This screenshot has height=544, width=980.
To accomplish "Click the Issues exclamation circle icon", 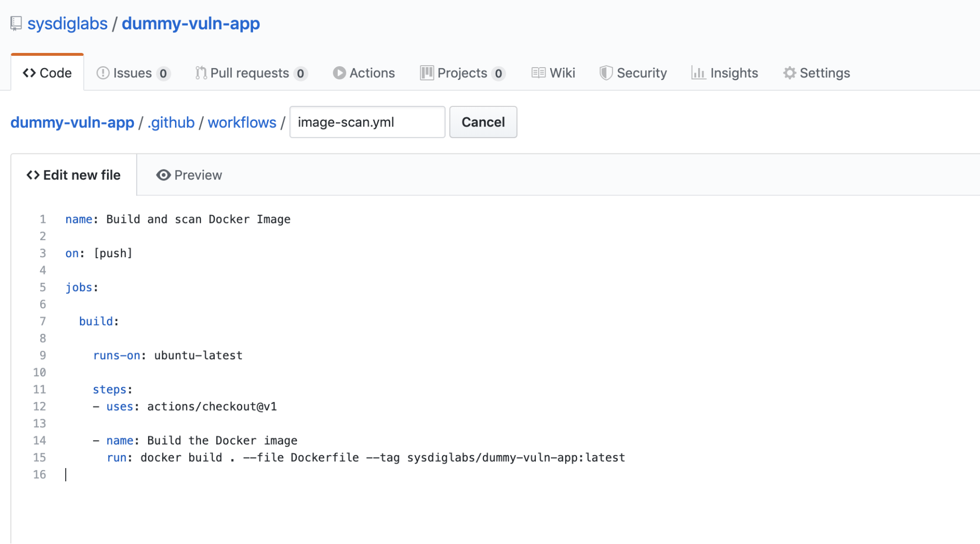I will coord(103,73).
